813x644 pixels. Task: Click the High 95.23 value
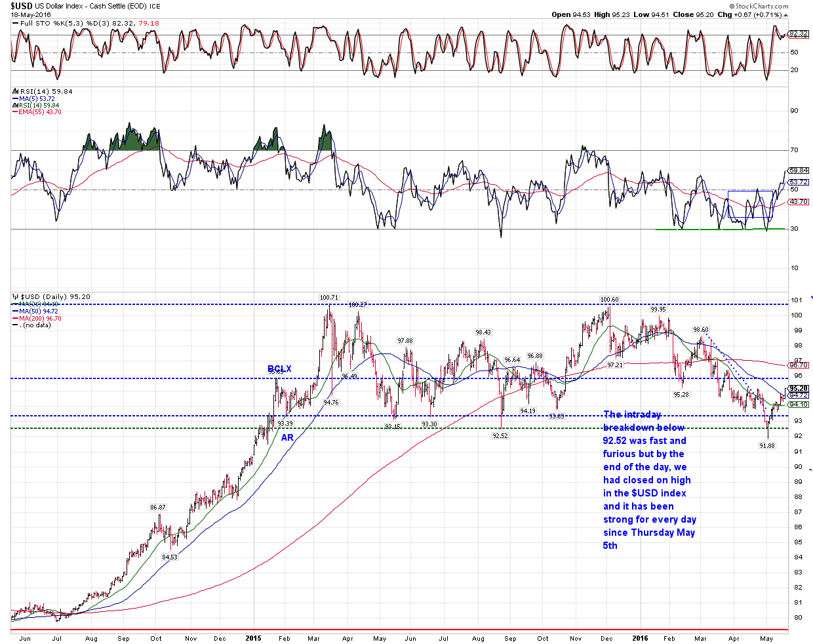(x=613, y=14)
